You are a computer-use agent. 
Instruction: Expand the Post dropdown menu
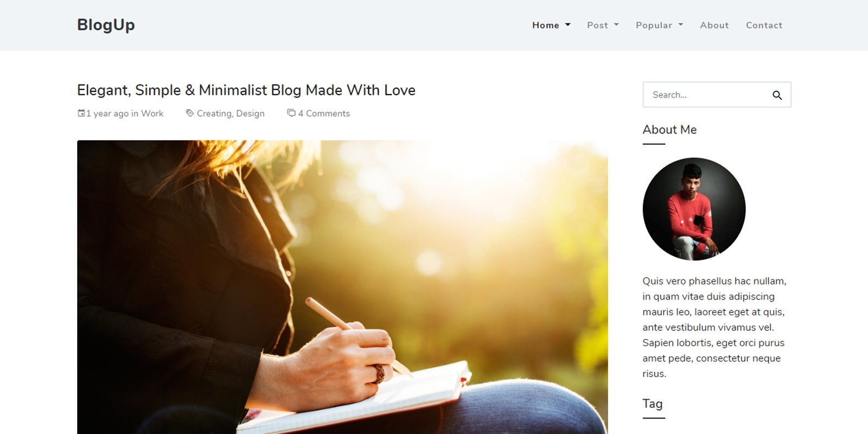(x=603, y=25)
